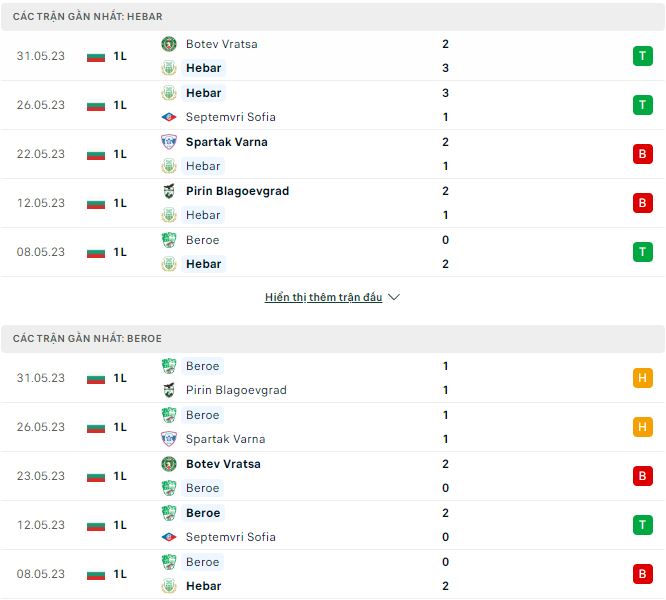Select the 'Các trận gần nhất: Beroe' header
This screenshot has height=600, width=666.
pyautogui.click(x=88, y=339)
